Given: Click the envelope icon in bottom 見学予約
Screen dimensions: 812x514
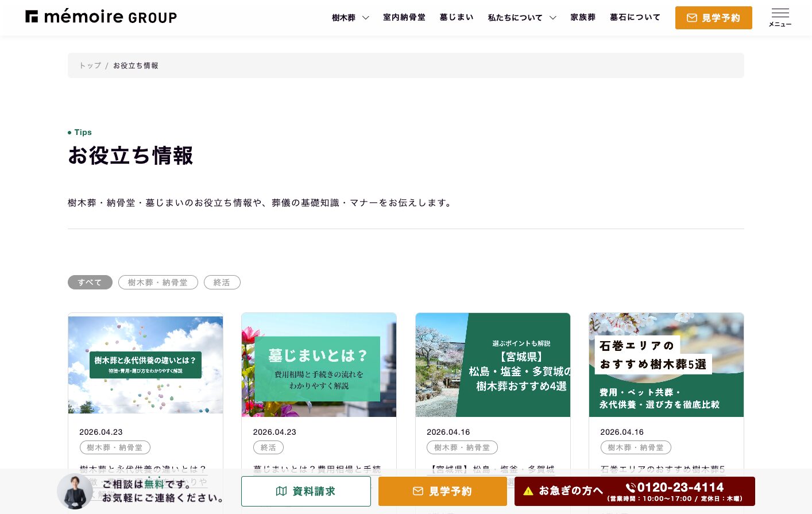Looking at the screenshot, I should [x=418, y=491].
